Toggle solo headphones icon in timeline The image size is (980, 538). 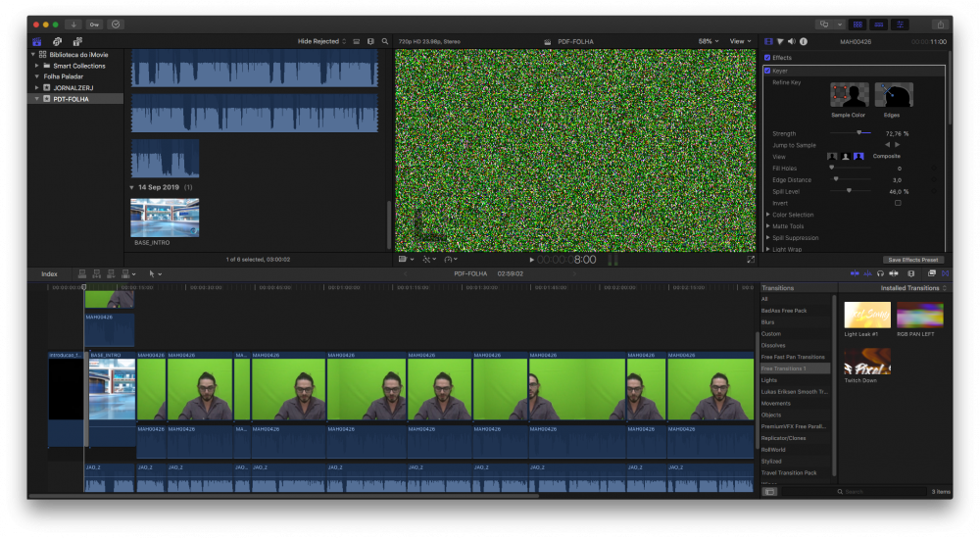click(880, 273)
